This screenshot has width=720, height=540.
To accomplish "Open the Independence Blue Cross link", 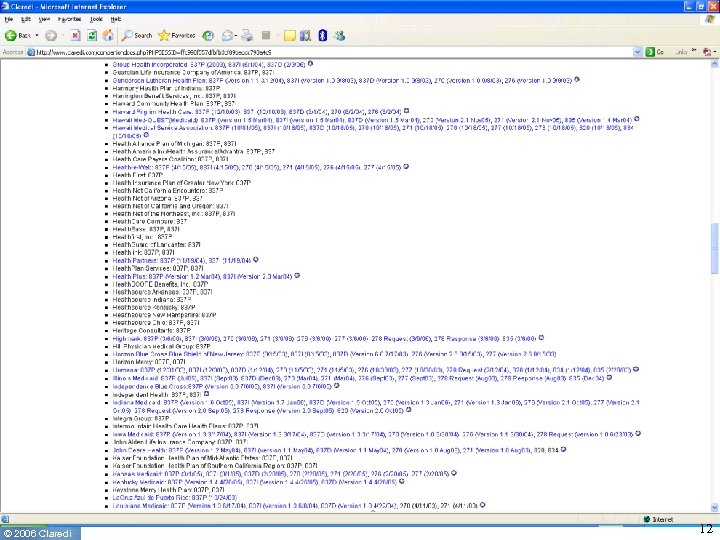I will (222, 386).
